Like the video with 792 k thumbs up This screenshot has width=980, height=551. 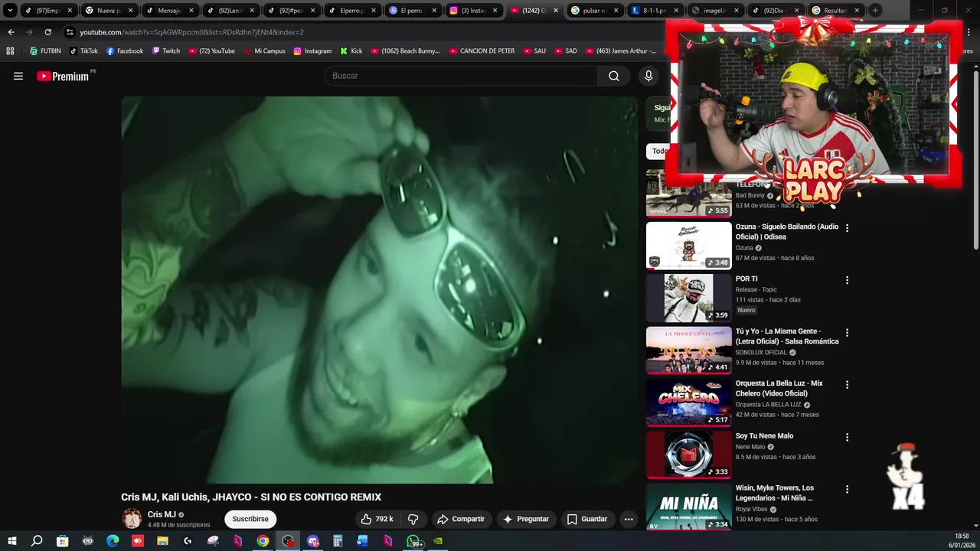click(377, 519)
